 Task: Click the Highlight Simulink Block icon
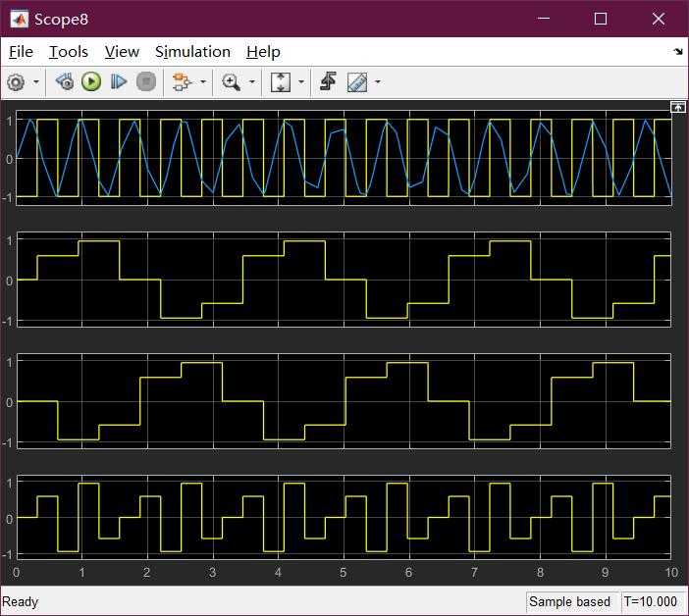coord(181,82)
